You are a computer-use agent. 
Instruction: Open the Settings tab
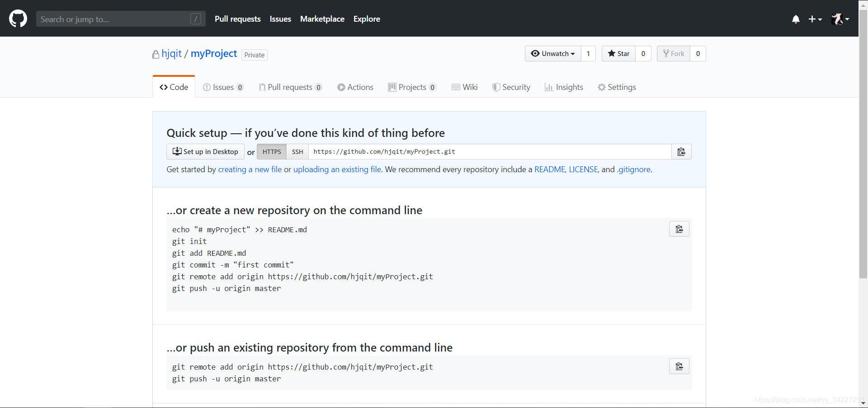617,87
